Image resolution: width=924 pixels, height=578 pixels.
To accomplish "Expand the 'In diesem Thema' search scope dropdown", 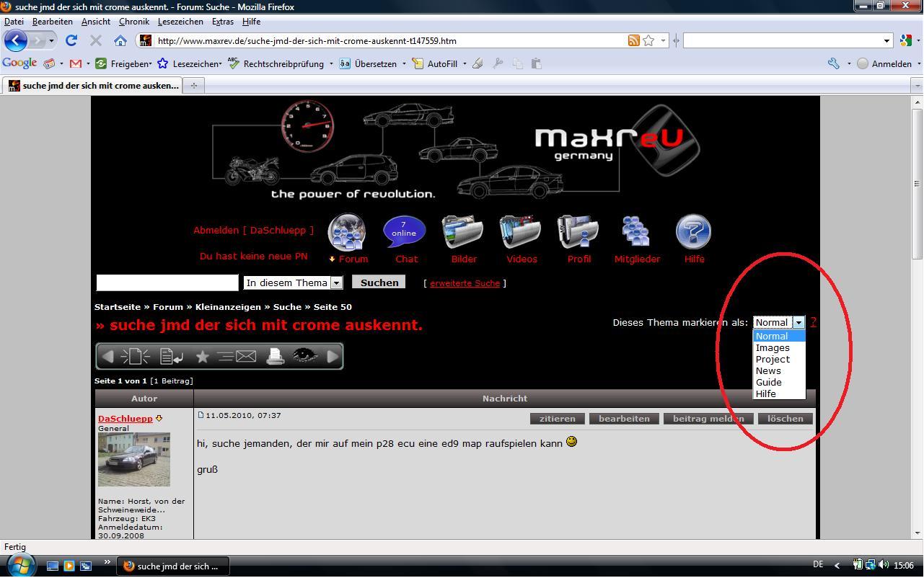I will pyautogui.click(x=335, y=283).
